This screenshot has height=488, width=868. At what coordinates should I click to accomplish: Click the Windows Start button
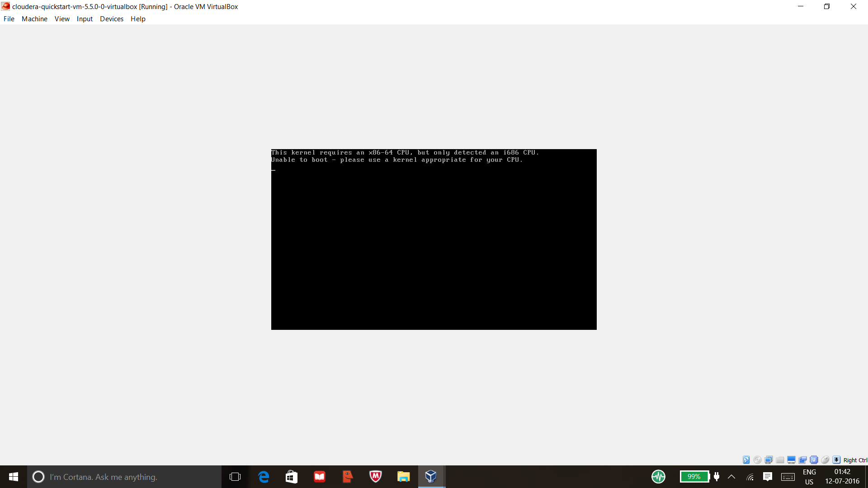click(13, 477)
